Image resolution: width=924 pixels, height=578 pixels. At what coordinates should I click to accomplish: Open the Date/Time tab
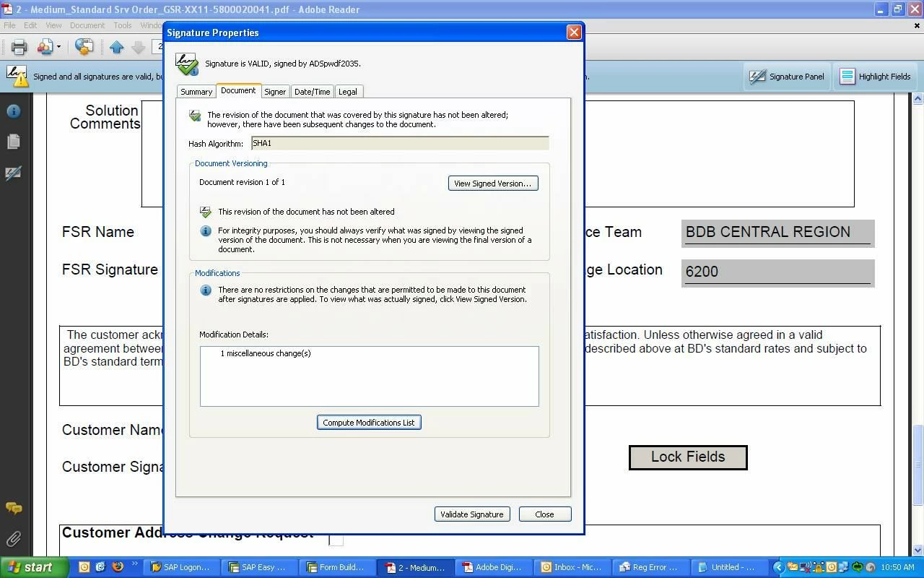(x=312, y=92)
